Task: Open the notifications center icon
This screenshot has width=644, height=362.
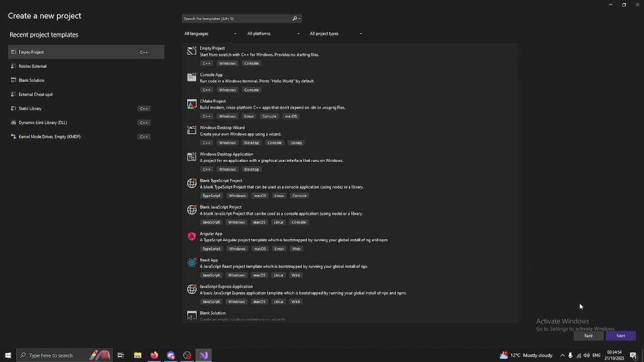Action: (x=633, y=355)
